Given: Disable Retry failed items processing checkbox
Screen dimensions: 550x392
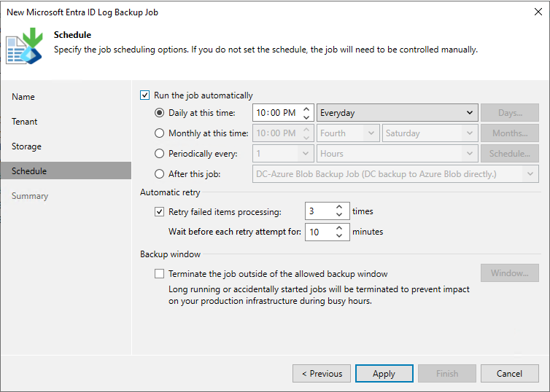Looking at the screenshot, I should click(160, 212).
